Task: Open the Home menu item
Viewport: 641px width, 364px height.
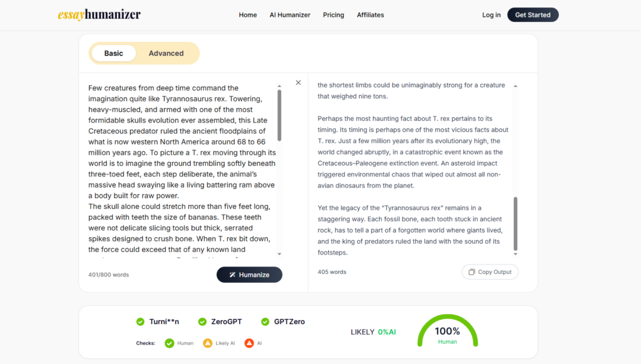Action: pyautogui.click(x=248, y=15)
